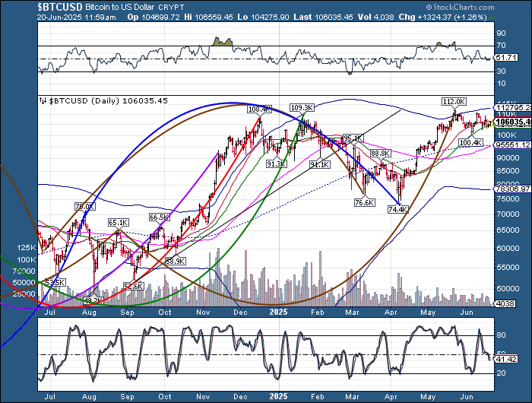
Task: Select the 76.6K price annotation
Action: (x=365, y=202)
